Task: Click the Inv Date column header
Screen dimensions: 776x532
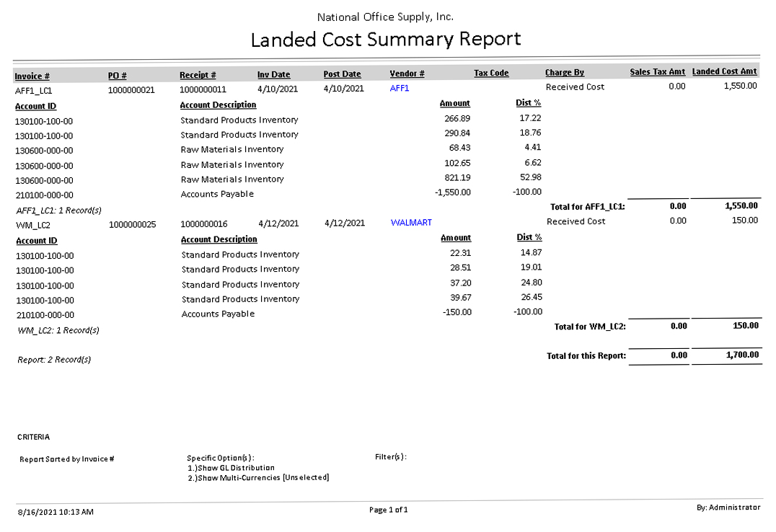Action: (274, 75)
